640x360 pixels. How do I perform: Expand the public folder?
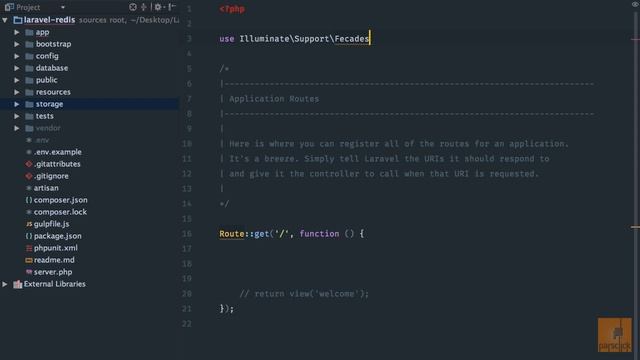(x=17, y=80)
